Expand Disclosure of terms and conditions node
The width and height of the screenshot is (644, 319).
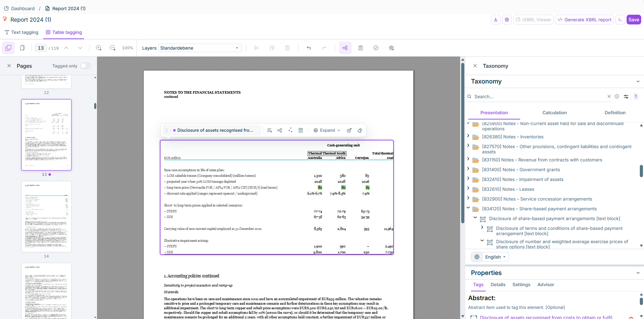point(482,227)
